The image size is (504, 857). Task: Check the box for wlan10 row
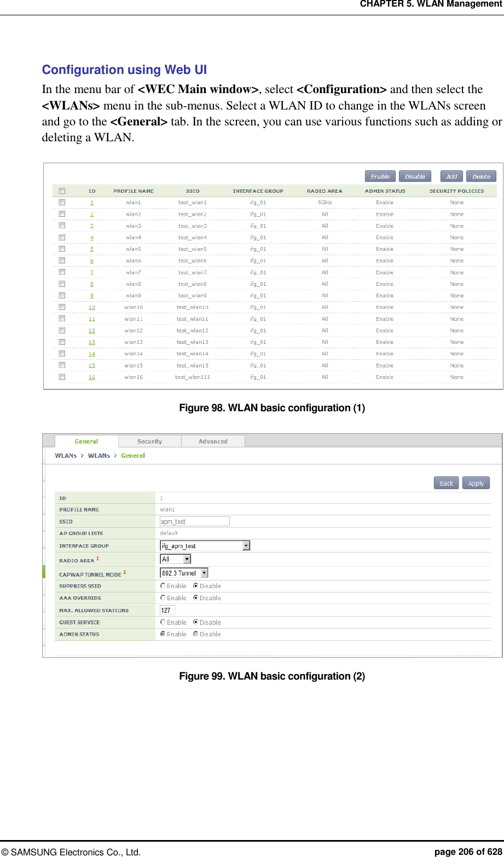coord(62,307)
